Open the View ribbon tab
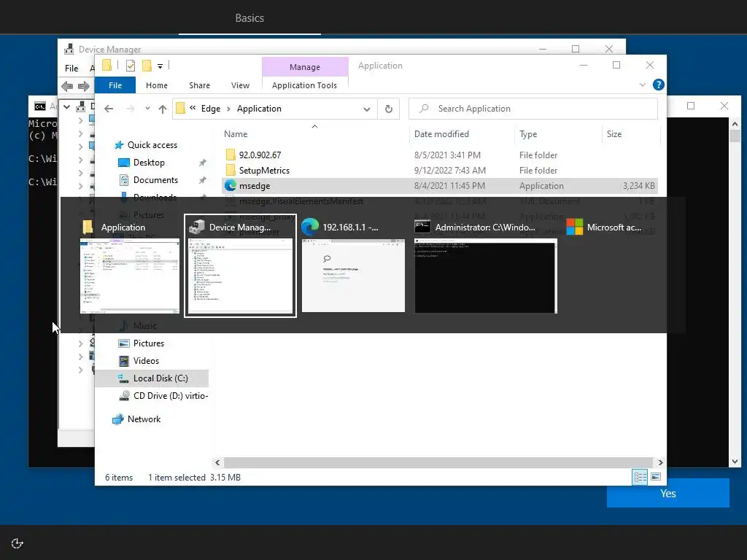This screenshot has width=747, height=560. point(240,85)
